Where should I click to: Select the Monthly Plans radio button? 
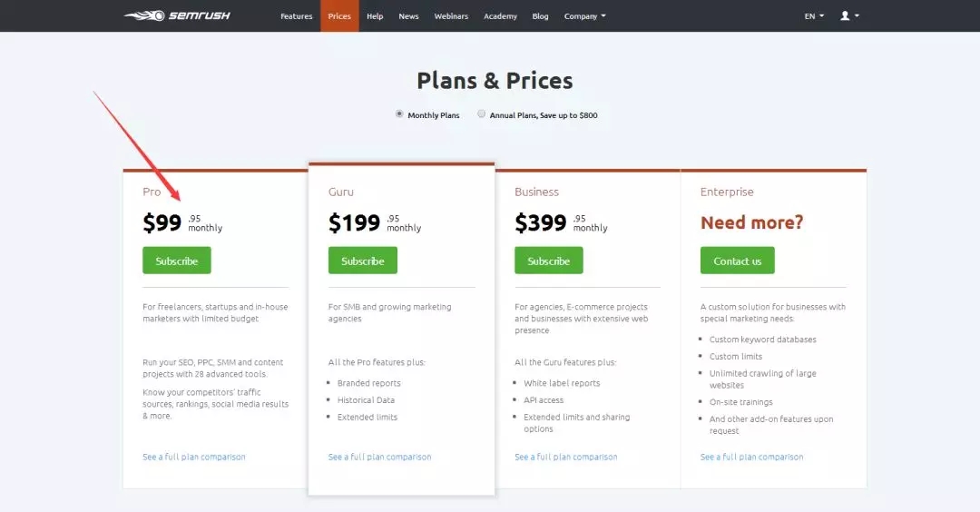[399, 114]
